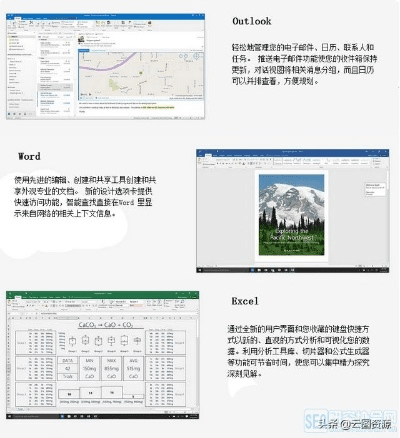This screenshot has width=400, height=438.
Task: Click the street map inside the Outlook email
Action: 141,75
